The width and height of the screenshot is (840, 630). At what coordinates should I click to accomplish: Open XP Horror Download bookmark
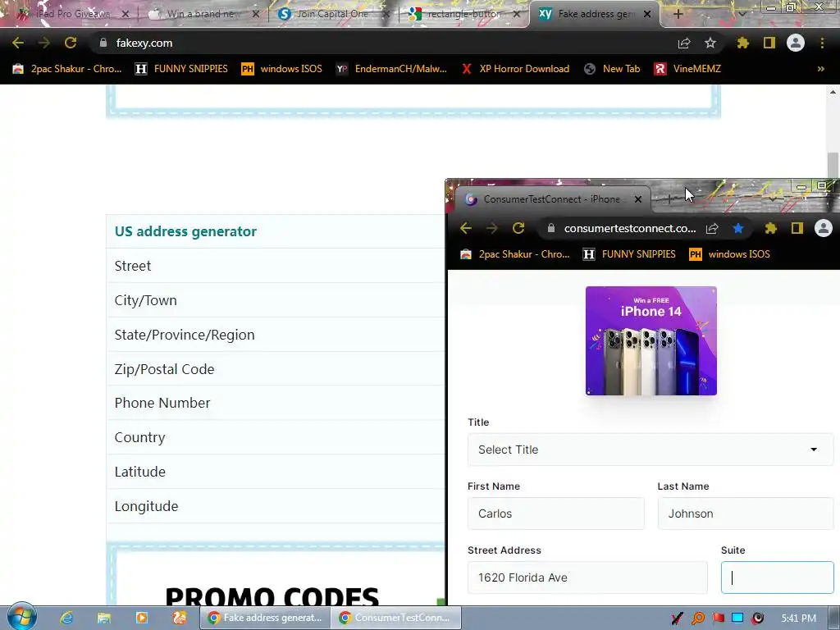coord(515,69)
